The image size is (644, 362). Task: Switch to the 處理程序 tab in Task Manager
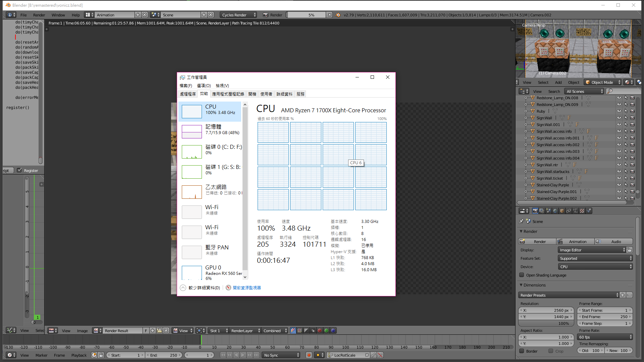pyautogui.click(x=188, y=94)
